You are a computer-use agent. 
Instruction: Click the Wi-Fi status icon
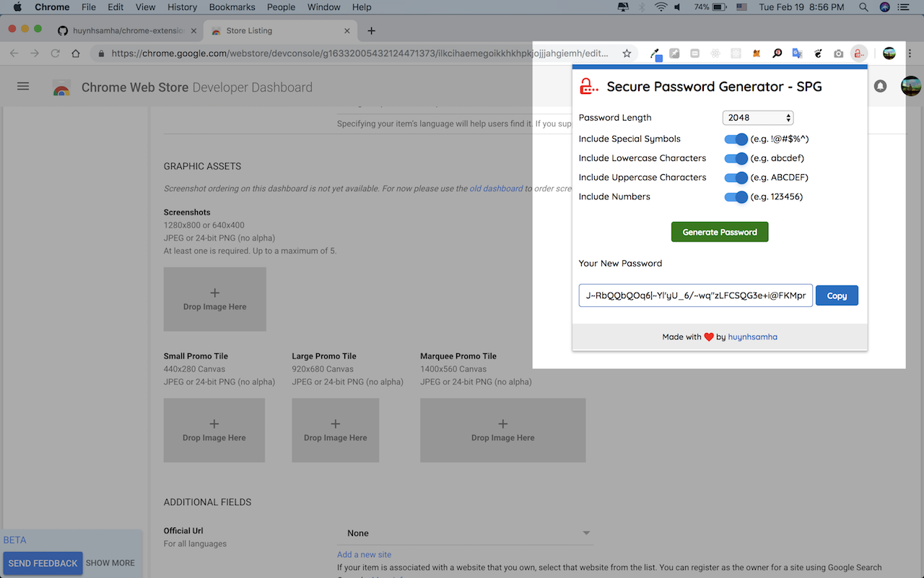point(661,7)
